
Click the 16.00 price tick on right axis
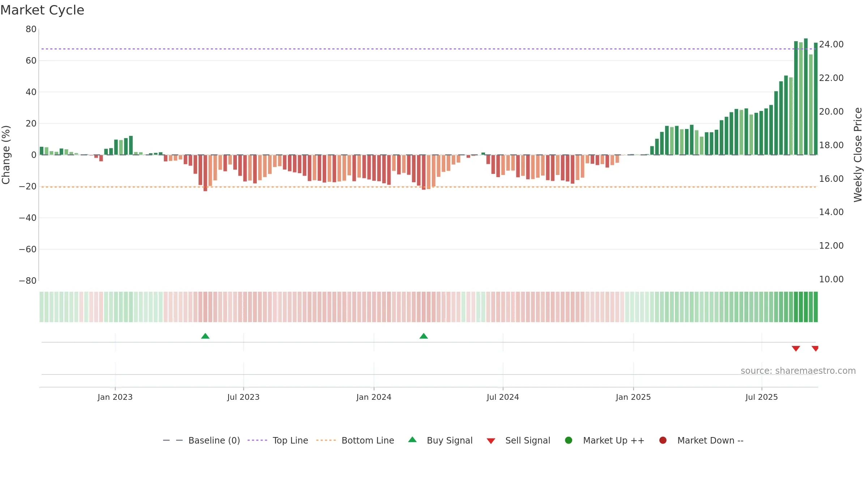click(831, 179)
